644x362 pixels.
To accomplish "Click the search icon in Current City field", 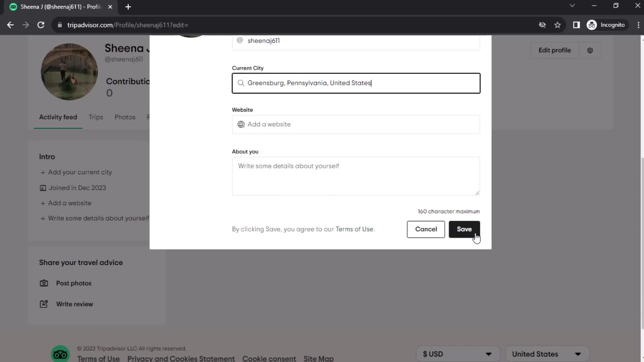I will tap(240, 83).
